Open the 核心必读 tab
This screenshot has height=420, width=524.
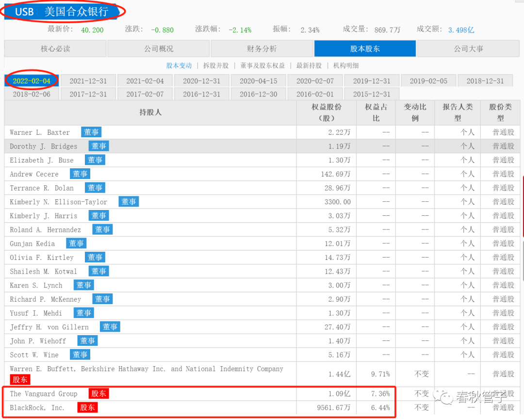point(55,49)
